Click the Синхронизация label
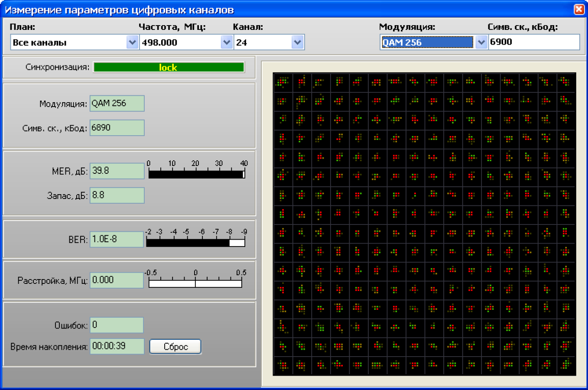 pyautogui.click(x=57, y=67)
